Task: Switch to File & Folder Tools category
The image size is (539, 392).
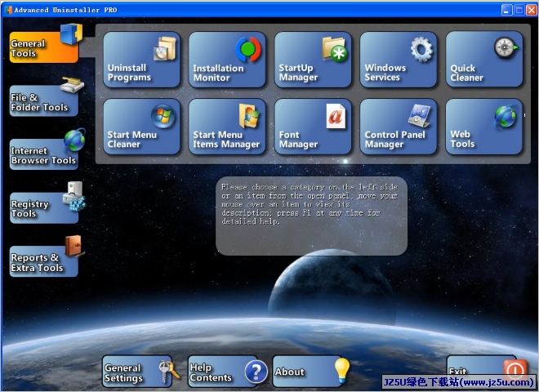Action: click(43, 100)
